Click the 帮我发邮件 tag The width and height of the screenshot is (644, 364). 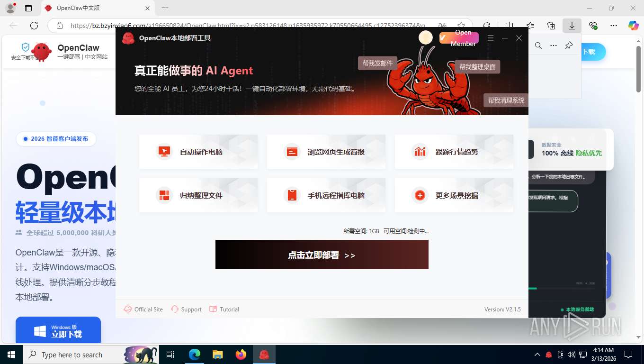click(377, 63)
